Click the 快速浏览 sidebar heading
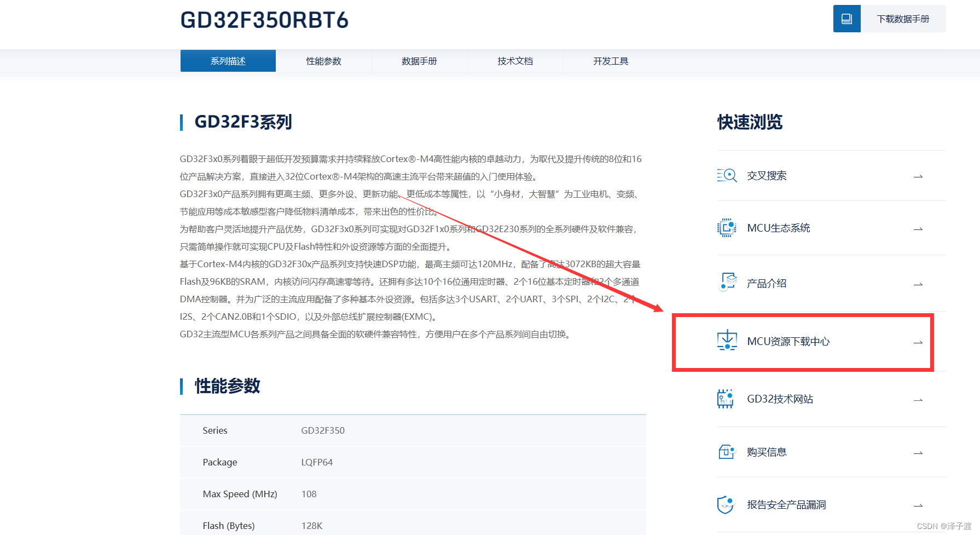The height and width of the screenshot is (535, 980). pyautogui.click(x=750, y=122)
